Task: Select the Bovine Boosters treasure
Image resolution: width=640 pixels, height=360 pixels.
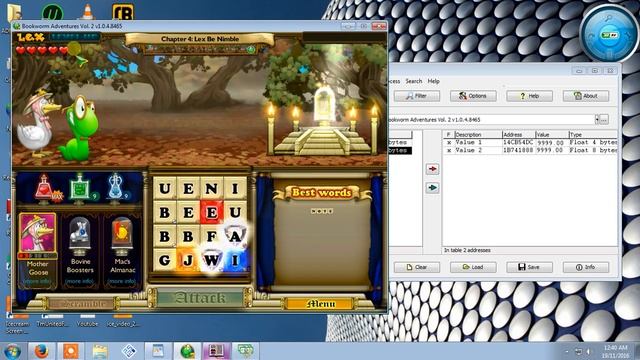Action: pos(80,236)
